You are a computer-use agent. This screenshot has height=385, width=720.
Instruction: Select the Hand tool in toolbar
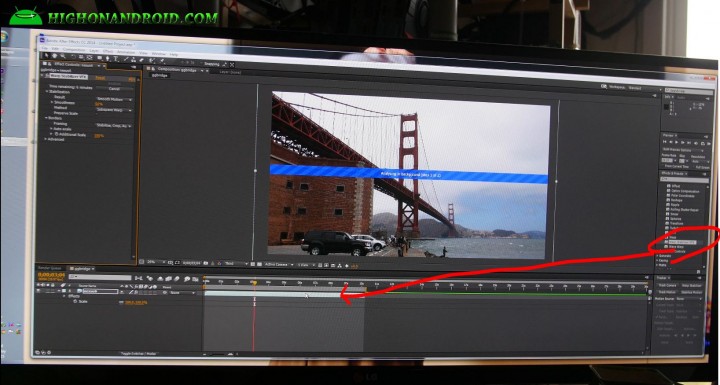coord(55,56)
